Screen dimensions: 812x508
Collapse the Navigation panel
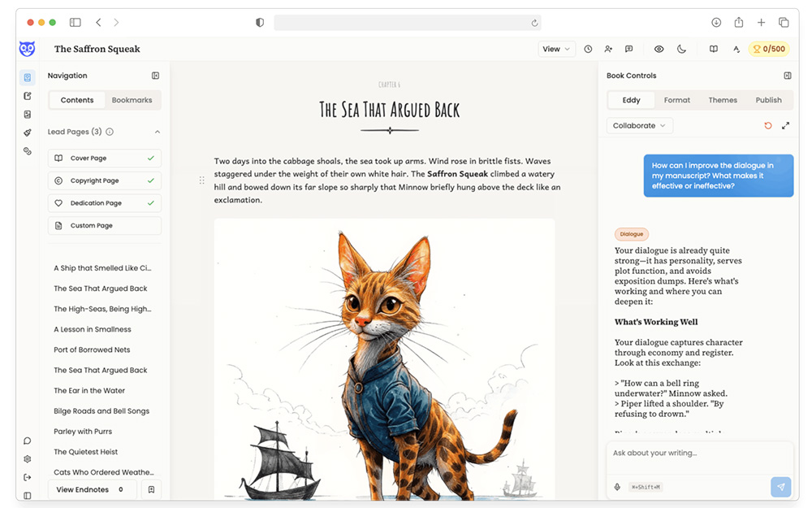[155, 76]
